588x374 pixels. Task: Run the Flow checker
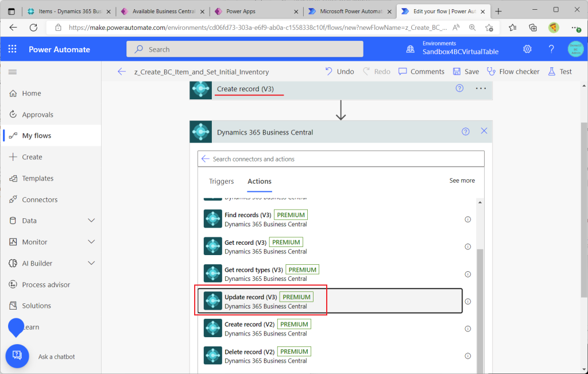click(x=513, y=71)
